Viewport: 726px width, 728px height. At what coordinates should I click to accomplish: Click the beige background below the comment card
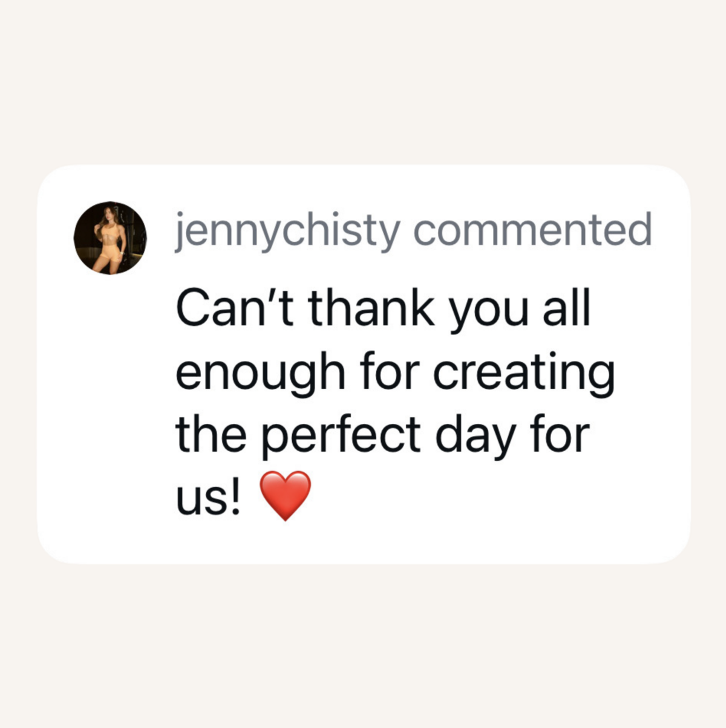[363, 646]
